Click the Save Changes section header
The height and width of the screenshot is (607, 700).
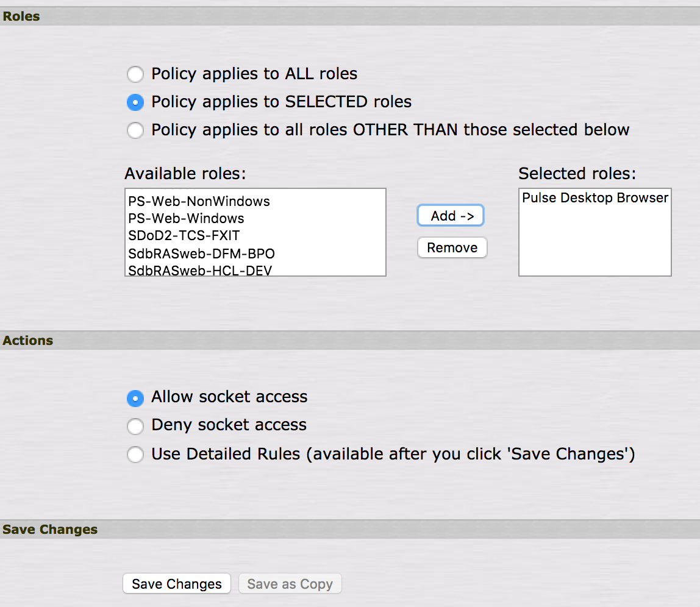coord(50,530)
